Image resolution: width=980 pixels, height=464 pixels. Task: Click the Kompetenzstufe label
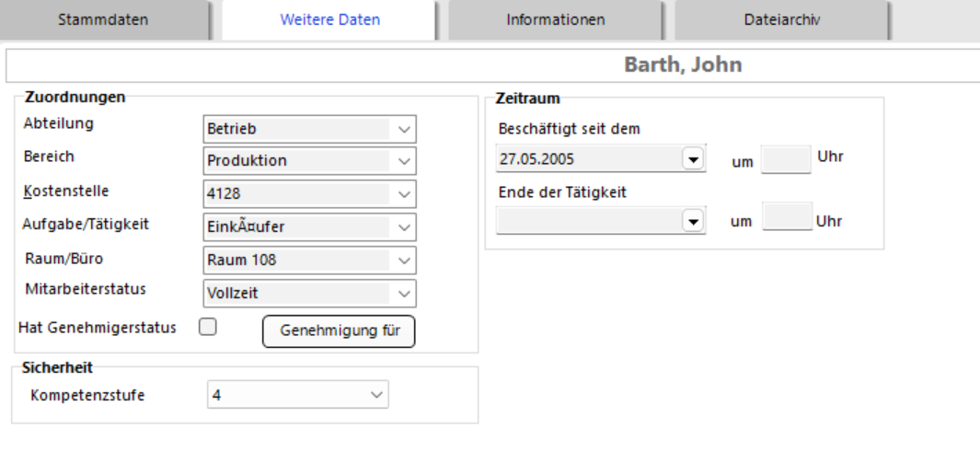pos(87,396)
